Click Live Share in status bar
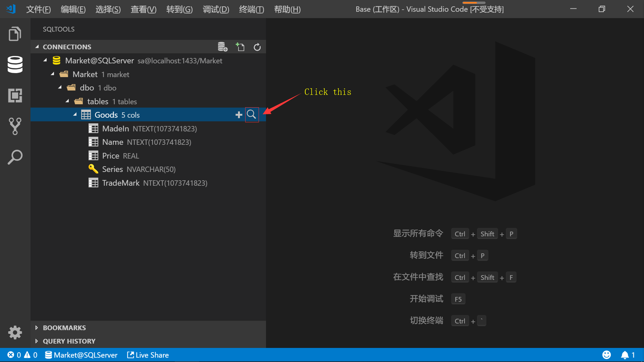644x362 pixels. coord(148,355)
